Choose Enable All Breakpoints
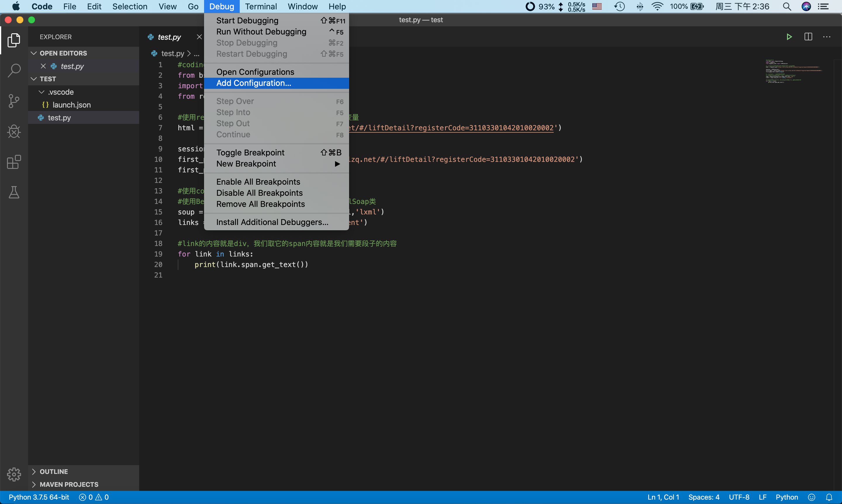The width and height of the screenshot is (842, 504). click(277, 182)
